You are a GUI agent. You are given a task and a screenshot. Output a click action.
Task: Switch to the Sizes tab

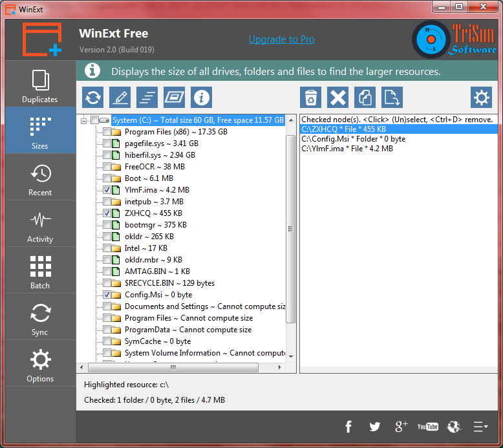click(40, 131)
